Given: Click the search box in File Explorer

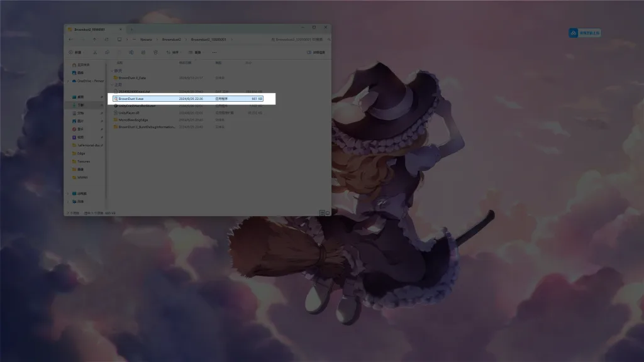Looking at the screenshot, I should tap(299, 39).
